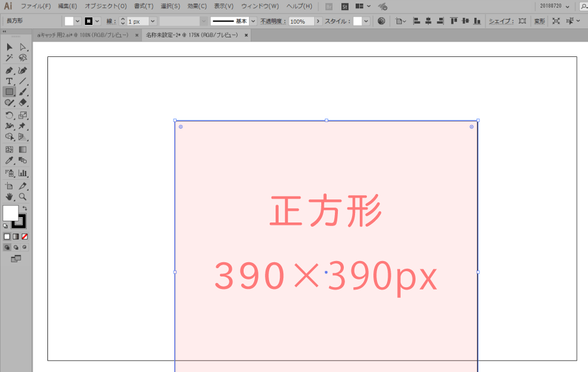The width and height of the screenshot is (588, 372).
Task: Open the 表示(V) menu
Action: 223,6
